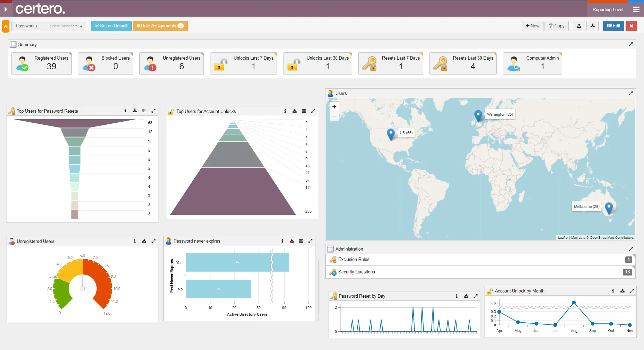Zoom in on the Users map
The height and width of the screenshot is (350, 644).
pos(334,107)
